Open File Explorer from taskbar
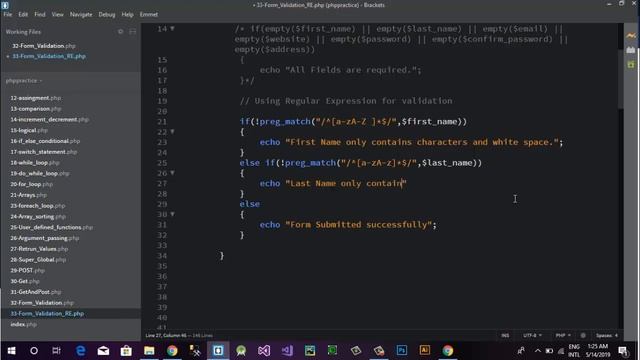640x360 pixels. coord(149,351)
